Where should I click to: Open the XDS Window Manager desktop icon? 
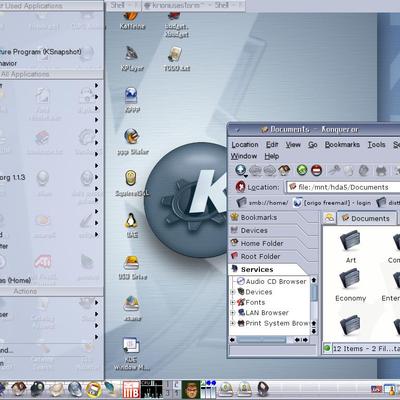click(x=132, y=354)
